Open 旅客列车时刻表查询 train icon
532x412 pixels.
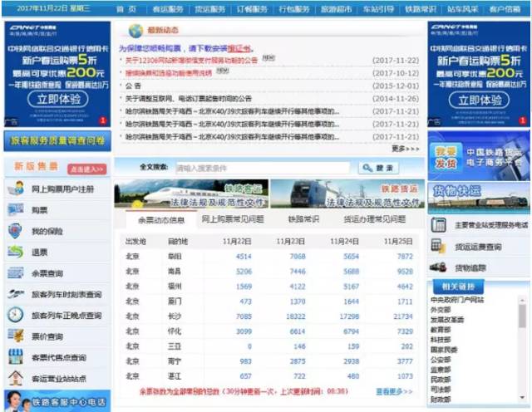click(16, 294)
